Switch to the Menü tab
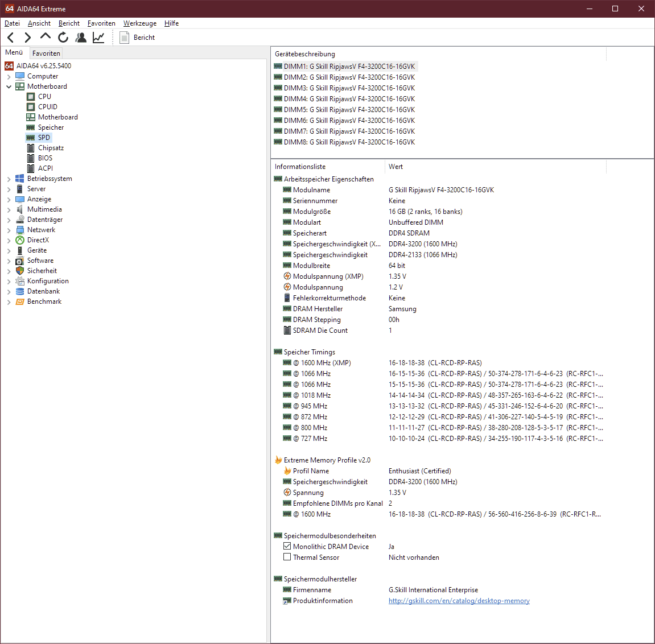 14,52
